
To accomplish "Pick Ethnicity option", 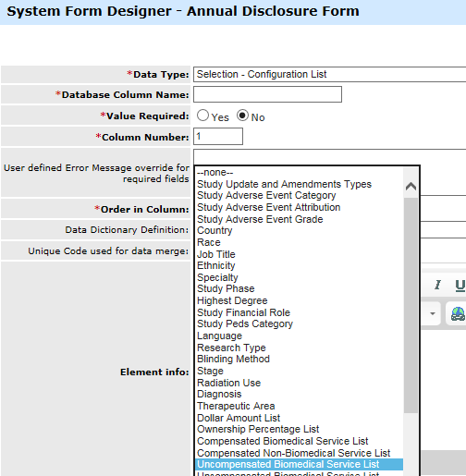I will pyautogui.click(x=299, y=265).
